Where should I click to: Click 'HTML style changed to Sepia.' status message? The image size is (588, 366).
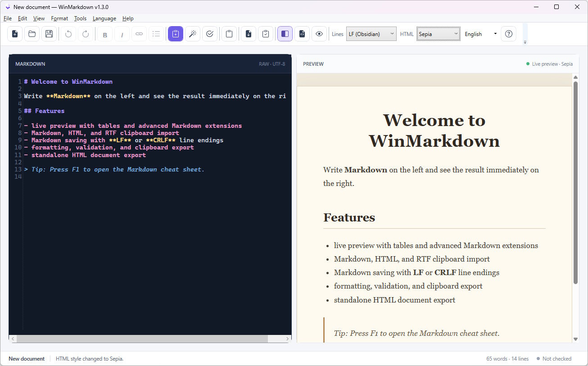(90, 359)
